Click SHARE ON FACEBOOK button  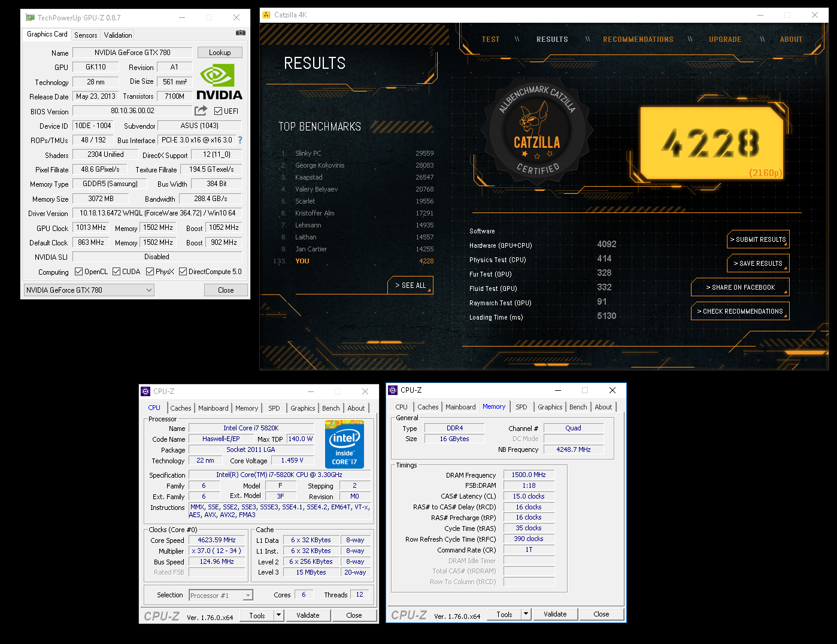[740, 287]
